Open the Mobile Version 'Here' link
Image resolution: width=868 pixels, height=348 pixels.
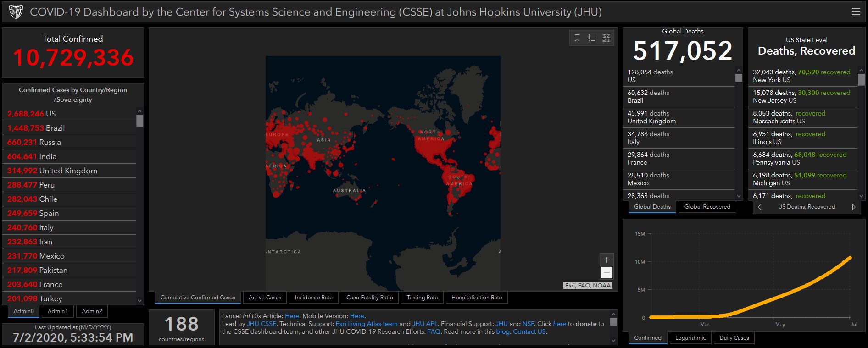pos(357,316)
